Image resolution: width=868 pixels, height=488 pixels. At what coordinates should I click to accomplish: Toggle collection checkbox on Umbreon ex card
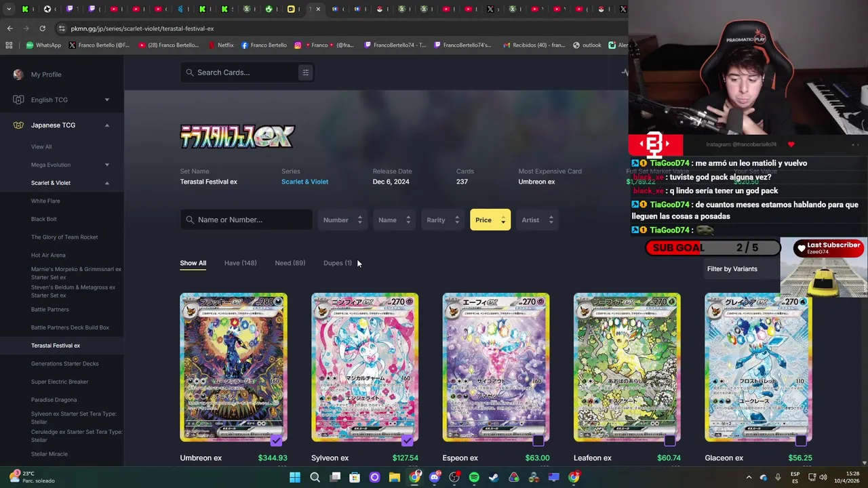click(x=276, y=441)
